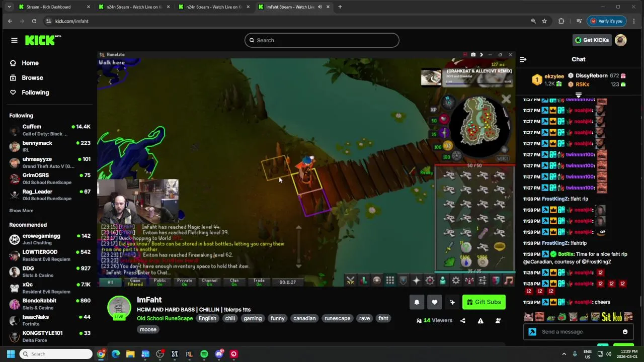Image resolution: width=644 pixels, height=362 pixels.
Task: Open the RuneScape quest list tab
Action: point(377,281)
